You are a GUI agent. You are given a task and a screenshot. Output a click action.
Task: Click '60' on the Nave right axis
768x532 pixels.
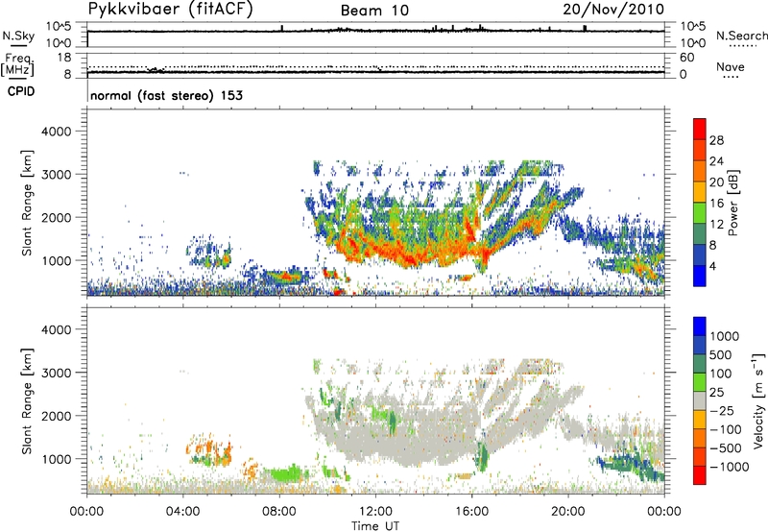pos(687,58)
